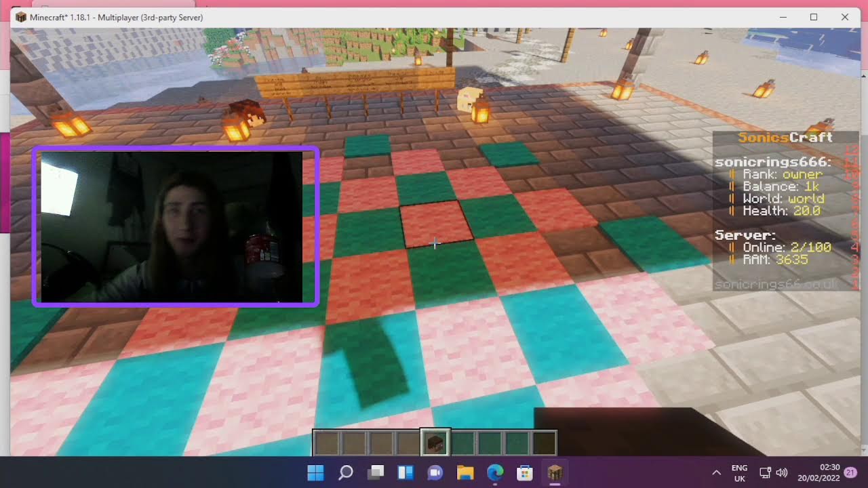Click the window title 'Minecraft* 1.18.1 - Multiplayer'
868x488 pixels.
(x=117, y=17)
